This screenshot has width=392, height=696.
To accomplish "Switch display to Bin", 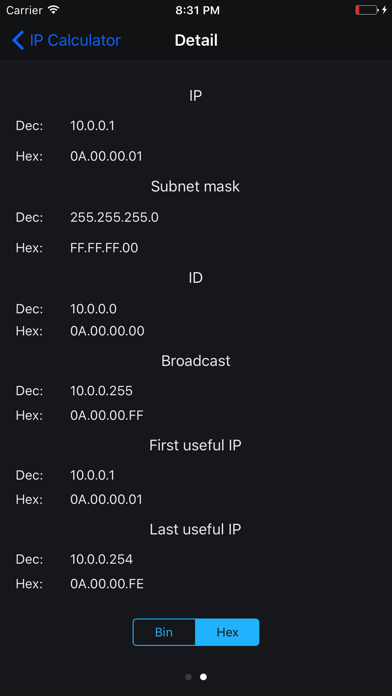I will [x=164, y=632].
